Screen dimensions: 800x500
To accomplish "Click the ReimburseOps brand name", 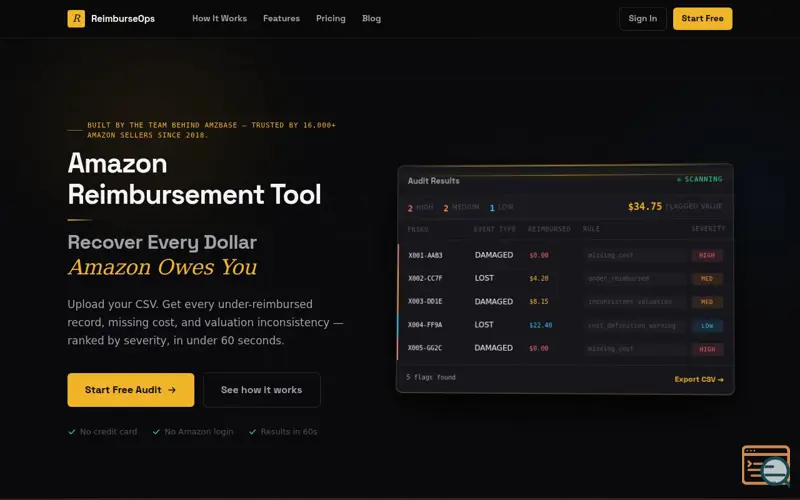I will tap(123, 19).
